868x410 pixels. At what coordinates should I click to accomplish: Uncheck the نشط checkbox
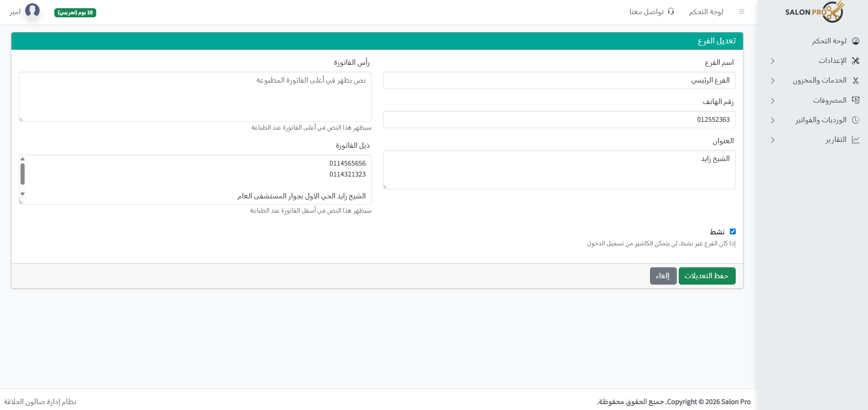coord(733,232)
